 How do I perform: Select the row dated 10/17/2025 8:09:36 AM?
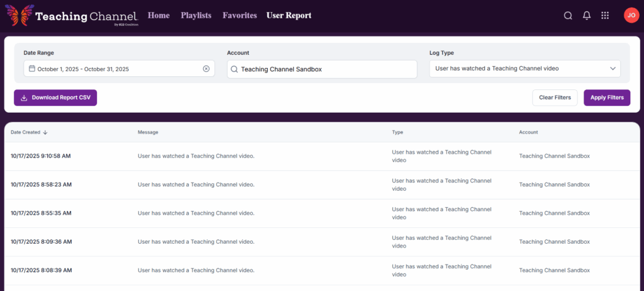pos(322,242)
